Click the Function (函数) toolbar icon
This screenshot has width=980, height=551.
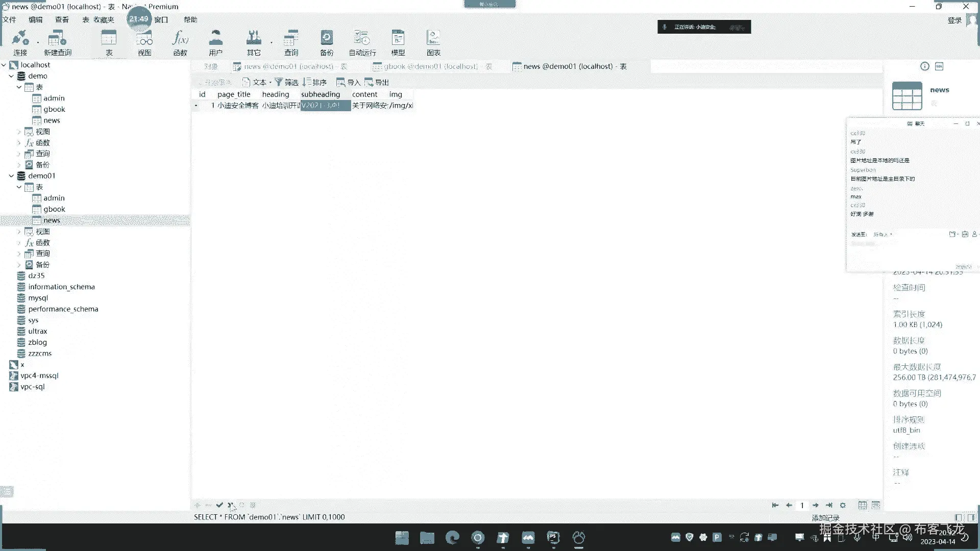[x=180, y=42]
